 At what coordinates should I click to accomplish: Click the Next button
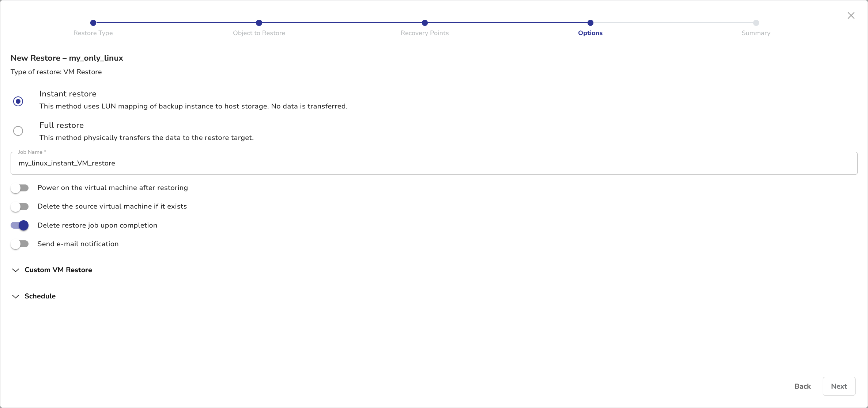pyautogui.click(x=839, y=386)
